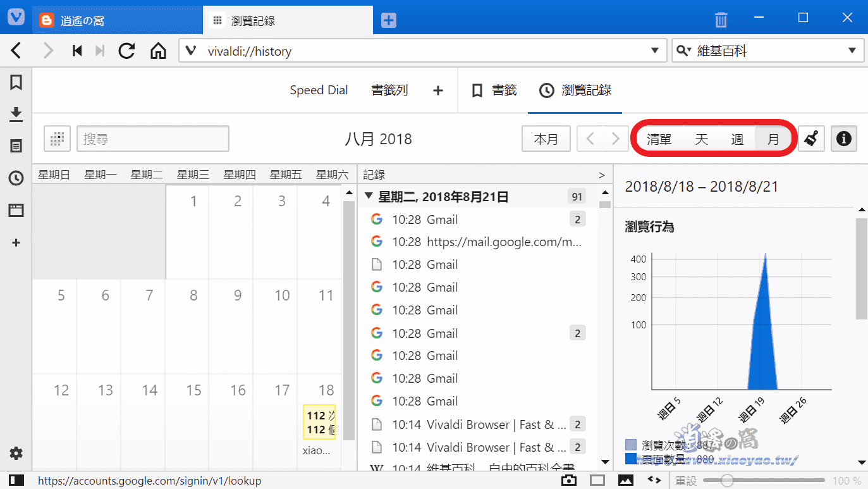Click the rewind history button

77,51
